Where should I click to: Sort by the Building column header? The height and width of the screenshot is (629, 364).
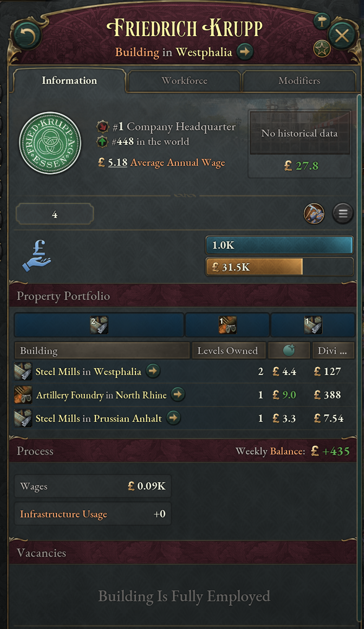click(x=102, y=351)
